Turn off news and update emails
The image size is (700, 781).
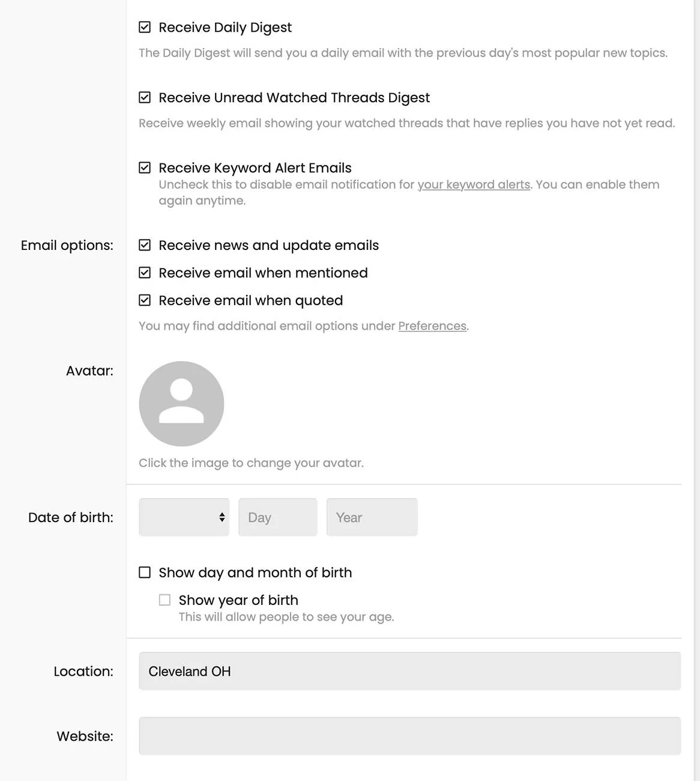145,245
